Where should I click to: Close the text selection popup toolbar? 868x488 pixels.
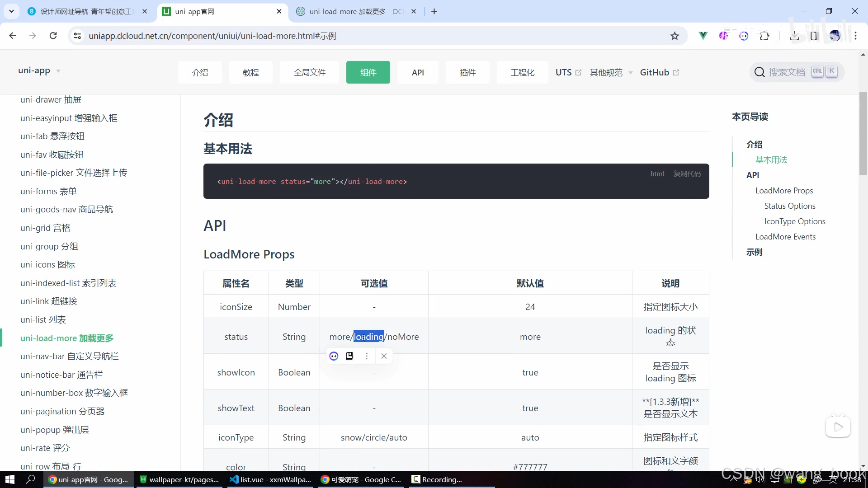[384, 356]
